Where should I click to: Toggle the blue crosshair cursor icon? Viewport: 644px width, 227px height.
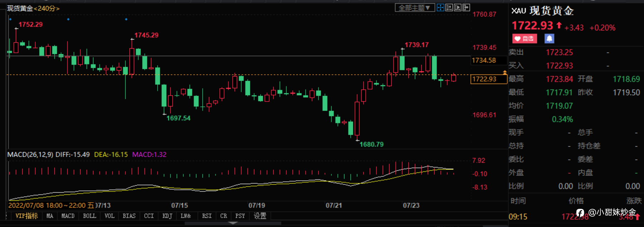441,7
